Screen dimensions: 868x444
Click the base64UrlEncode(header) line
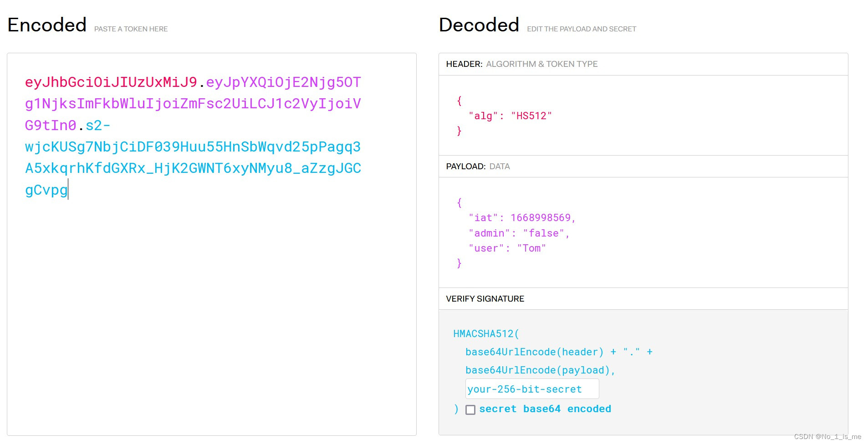(534, 352)
